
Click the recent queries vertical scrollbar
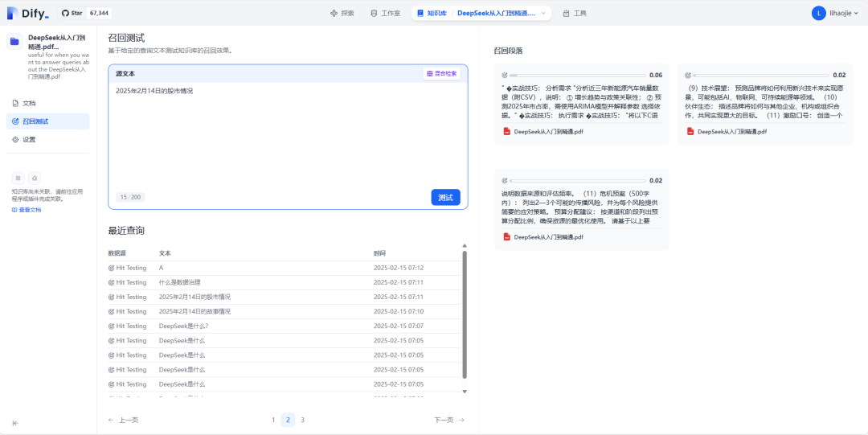coord(465,316)
